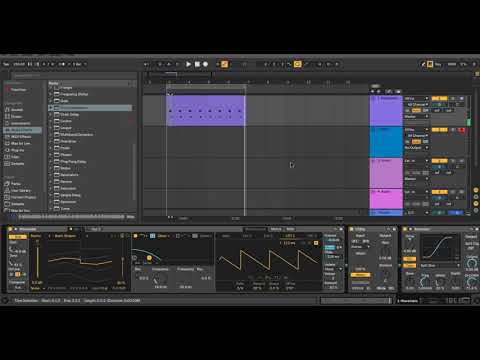The height and width of the screenshot is (360, 480).
Task: Select Instruments category in browser
Action: (x=21, y=123)
